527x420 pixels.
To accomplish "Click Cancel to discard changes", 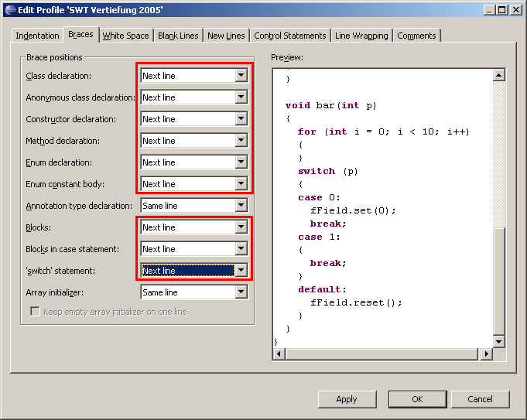I will 480,399.
